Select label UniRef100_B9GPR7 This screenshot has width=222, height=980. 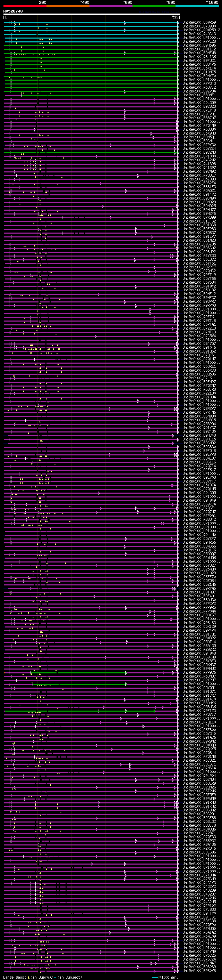click(x=199, y=302)
